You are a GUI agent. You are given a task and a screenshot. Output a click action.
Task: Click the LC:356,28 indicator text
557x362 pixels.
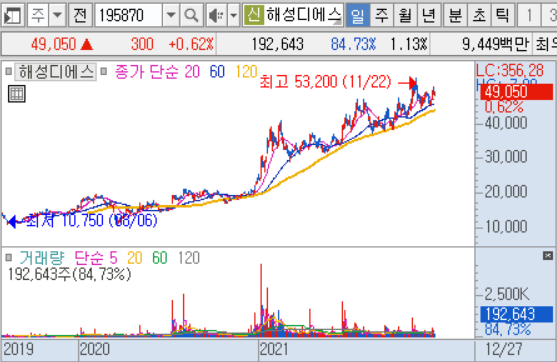point(510,70)
